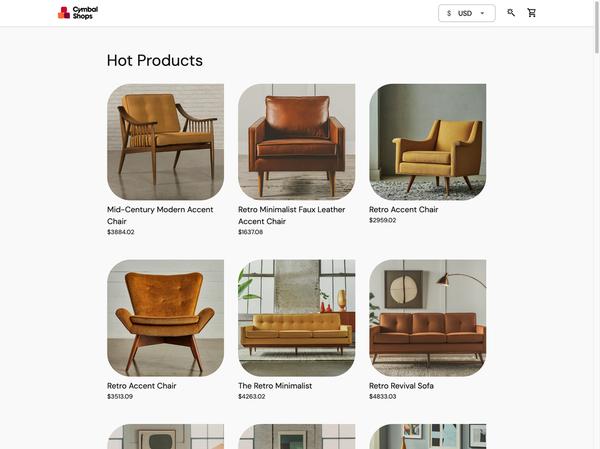
Task: Select the yellow Retro Accent Chair image
Action: point(427,142)
